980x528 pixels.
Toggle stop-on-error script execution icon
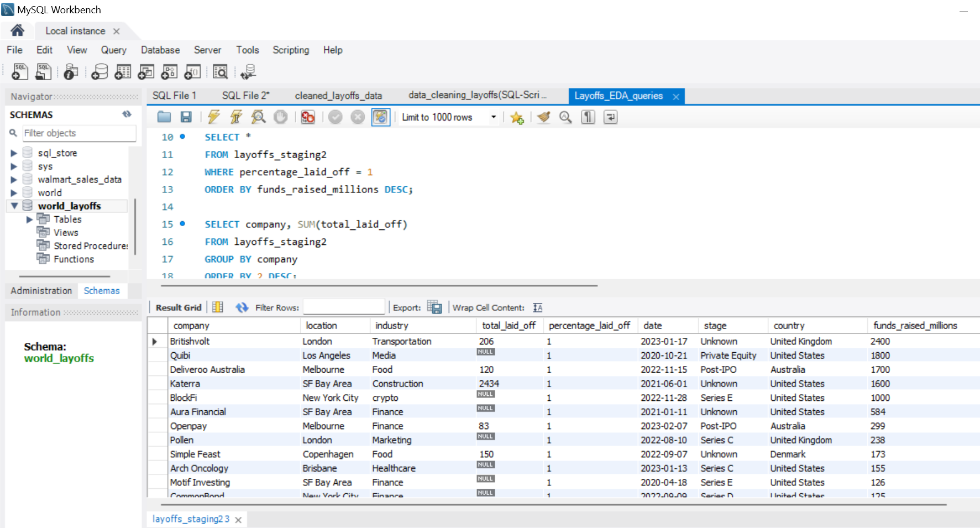(308, 117)
